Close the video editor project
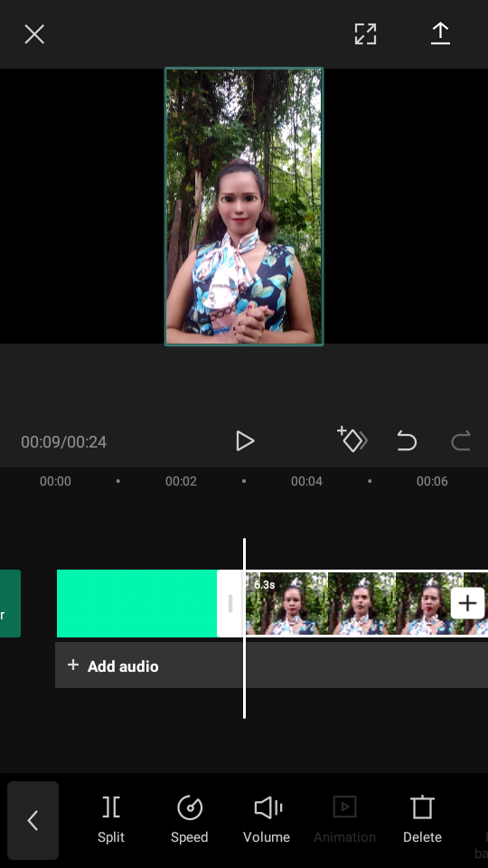 (34, 34)
